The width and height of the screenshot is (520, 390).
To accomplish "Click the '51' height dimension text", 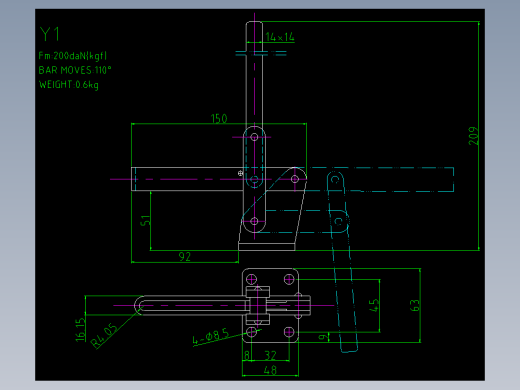I will point(146,221).
